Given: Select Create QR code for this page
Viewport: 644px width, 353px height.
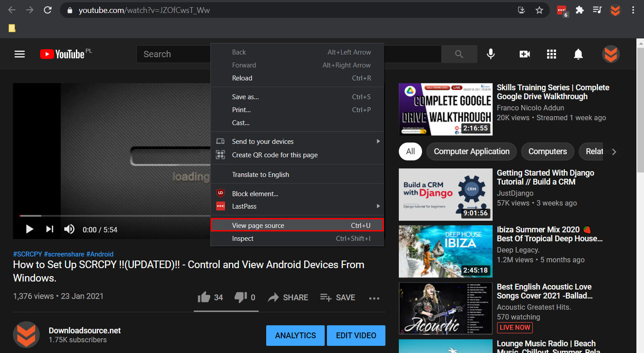Looking at the screenshot, I should tap(297, 155).
